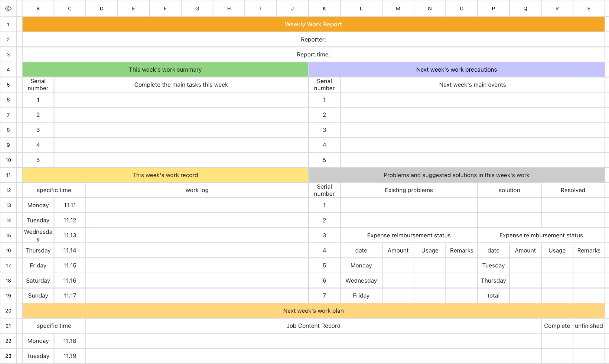
Task: Select column B header
Action: (x=38, y=9)
